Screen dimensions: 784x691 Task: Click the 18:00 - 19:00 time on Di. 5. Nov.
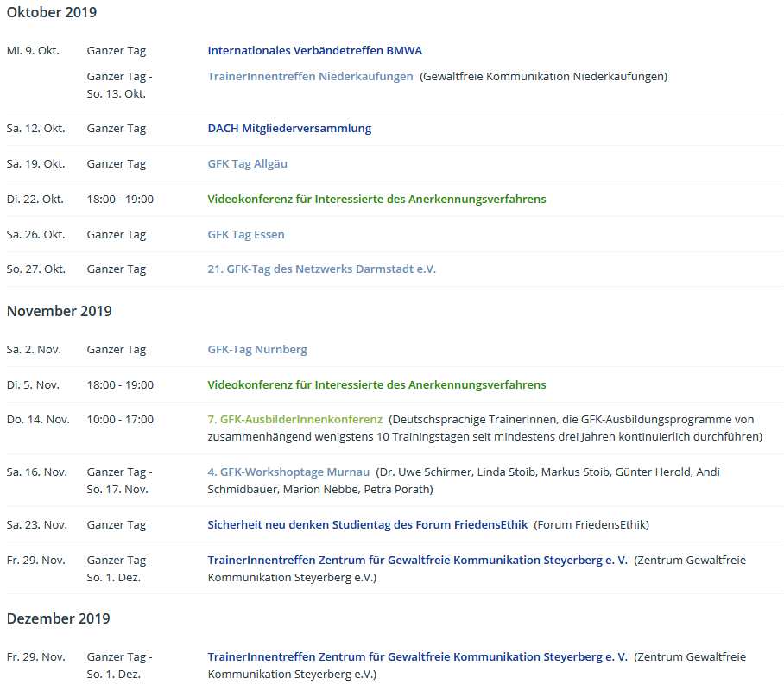coord(120,384)
